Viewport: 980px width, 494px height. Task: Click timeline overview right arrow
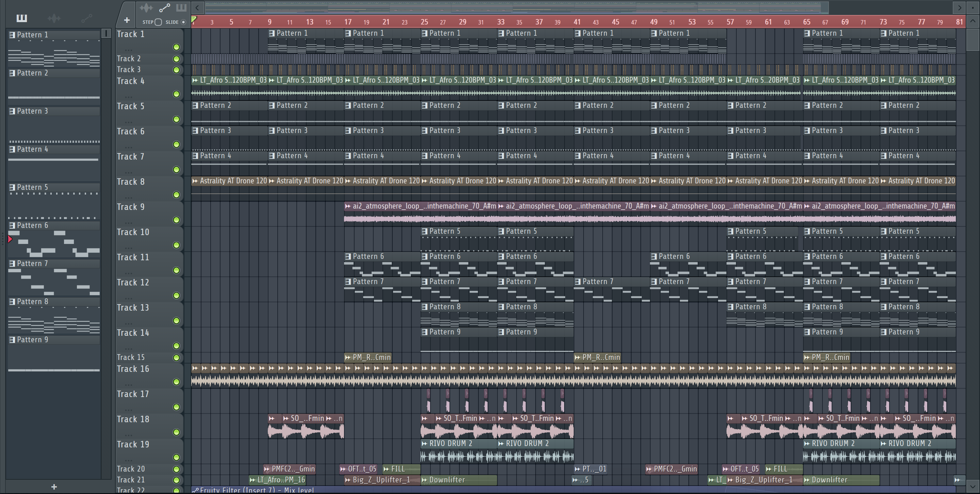click(959, 7)
